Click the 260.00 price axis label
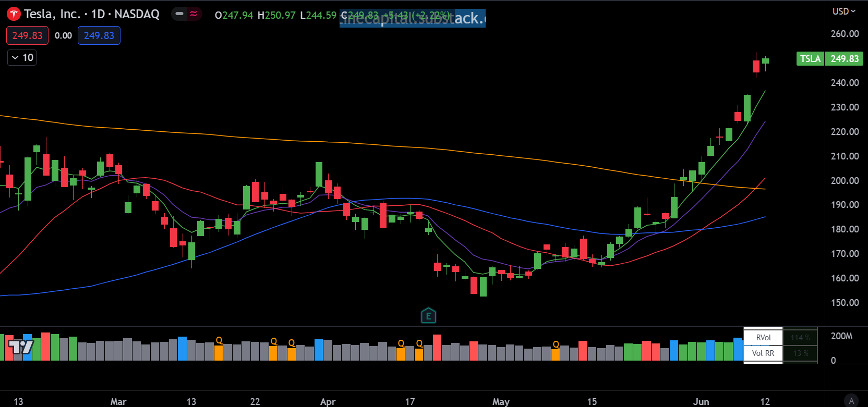This screenshot has height=407, width=868. (x=845, y=34)
